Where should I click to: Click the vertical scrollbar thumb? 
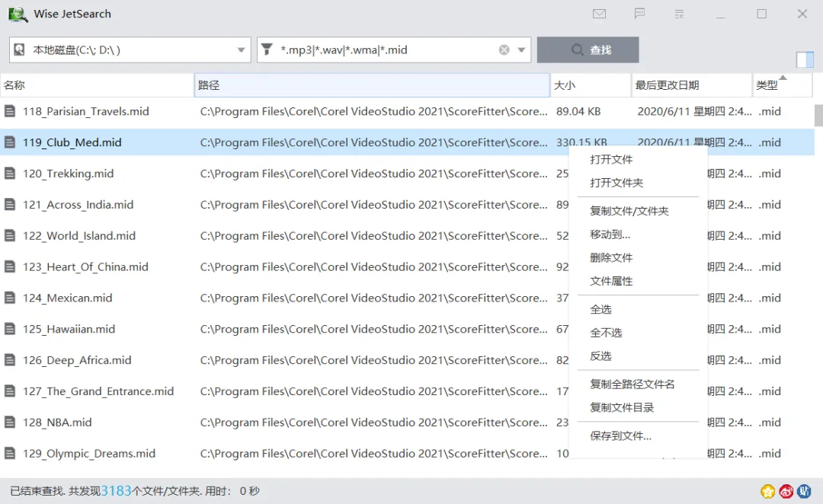818,116
